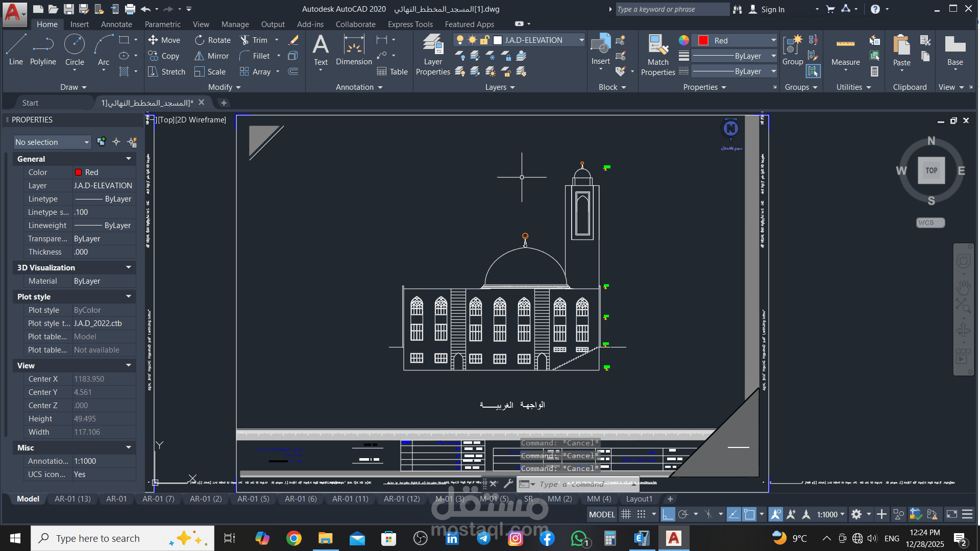Collapse the Plot style section
This screenshot has width=980, height=551.
click(x=129, y=296)
